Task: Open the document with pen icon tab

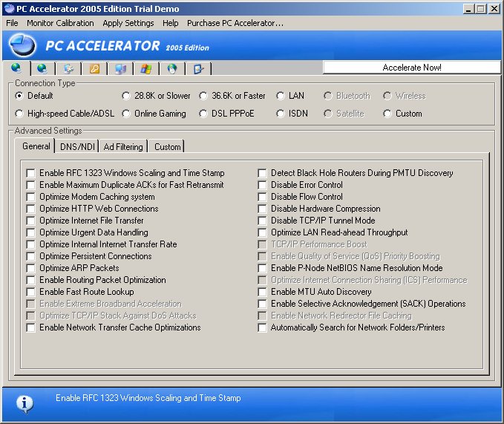Action: click(x=198, y=68)
